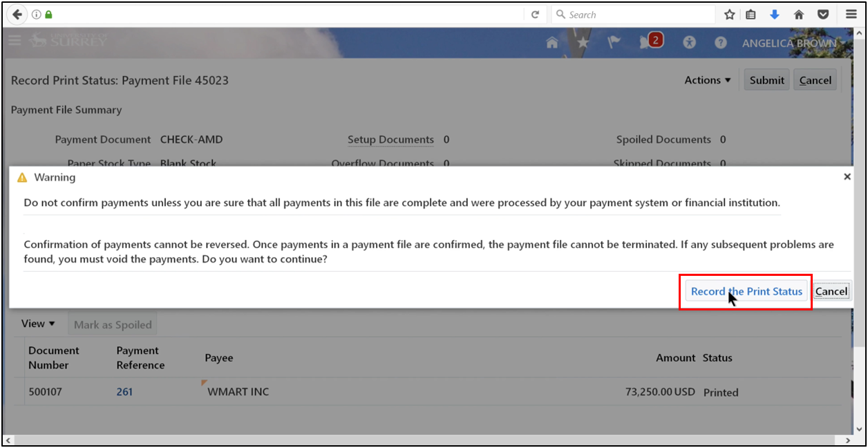
Task: Click inside the browser search field
Action: click(x=632, y=14)
